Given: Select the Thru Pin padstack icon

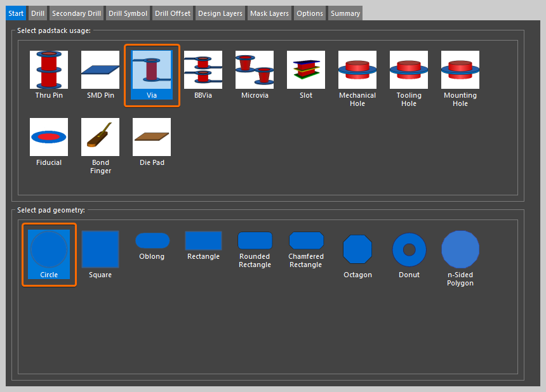Looking at the screenshot, I should (49, 70).
